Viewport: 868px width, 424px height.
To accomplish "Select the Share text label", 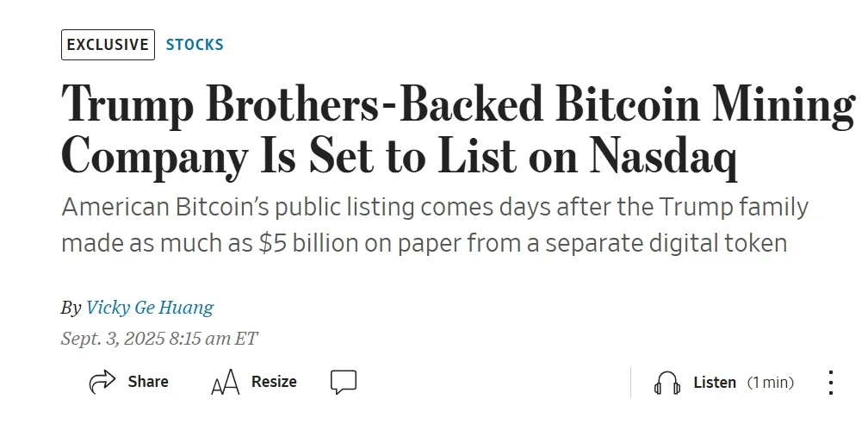I will click(148, 381).
